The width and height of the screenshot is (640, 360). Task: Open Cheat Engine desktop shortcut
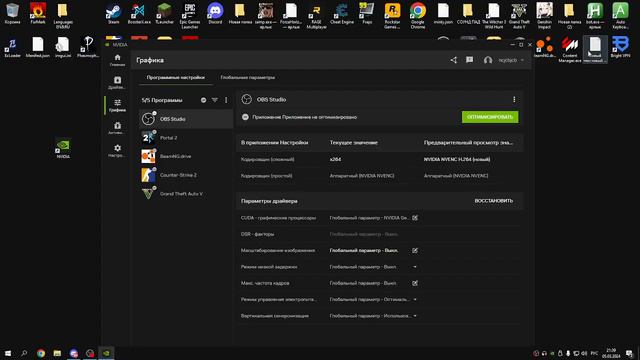pyautogui.click(x=342, y=14)
